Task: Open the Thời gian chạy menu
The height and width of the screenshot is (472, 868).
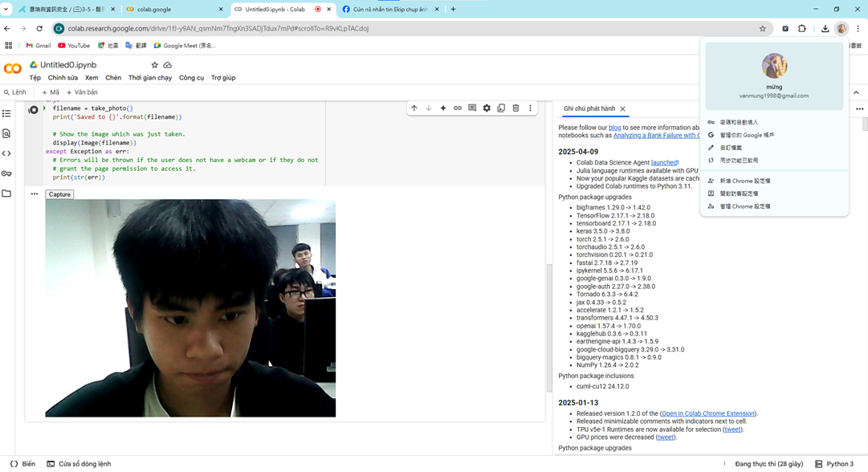Action: [x=149, y=78]
